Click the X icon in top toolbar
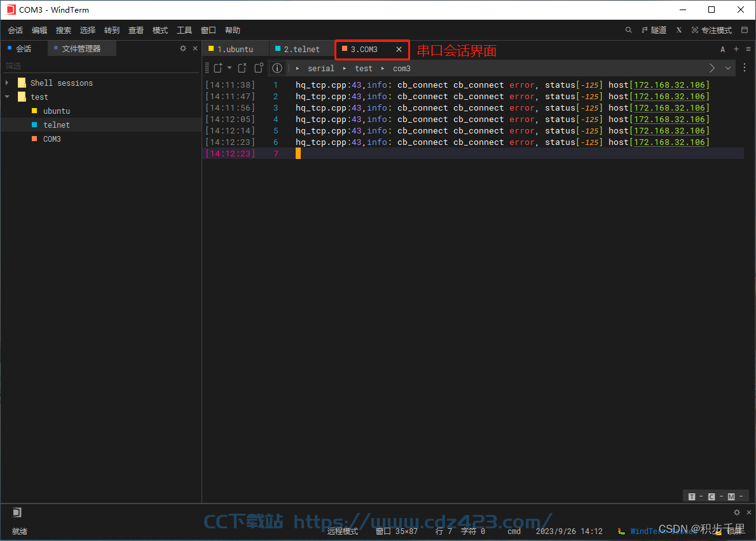Screen dimensions: 756x541 click(679, 30)
